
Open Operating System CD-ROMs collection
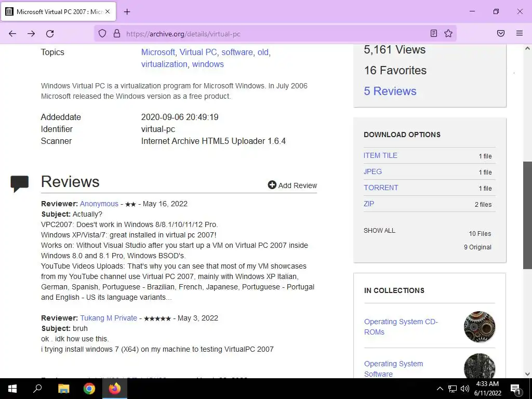[x=401, y=327]
